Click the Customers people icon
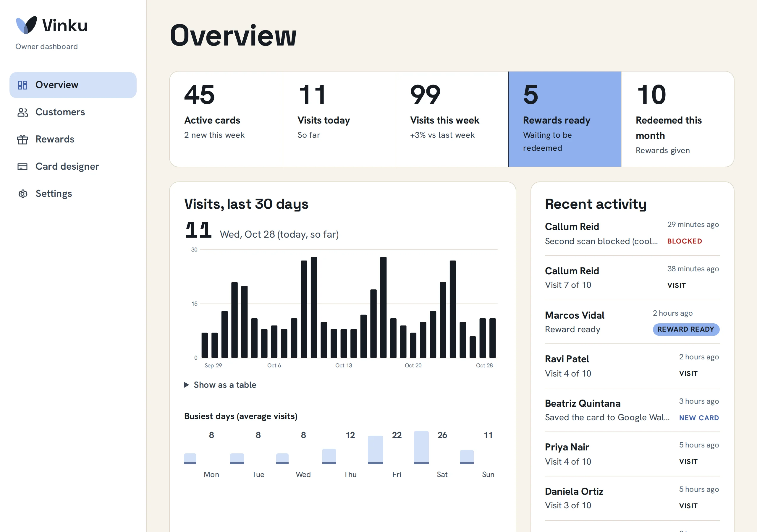 tap(22, 112)
